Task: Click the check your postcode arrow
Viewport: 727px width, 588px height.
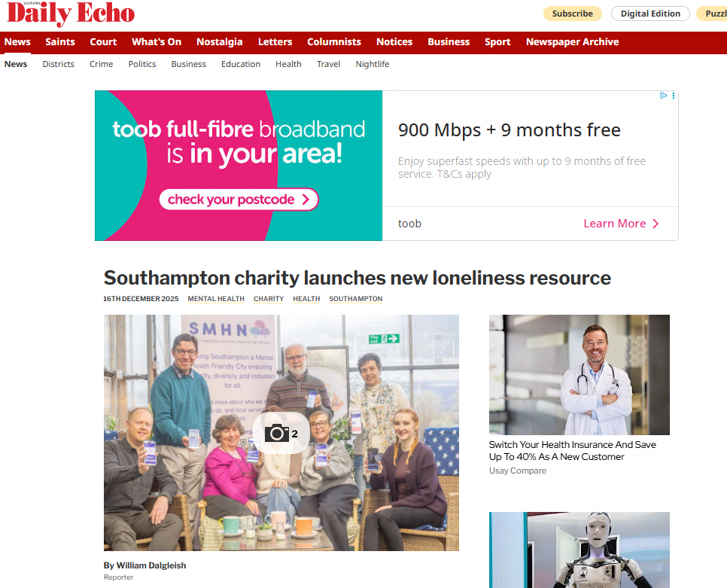Action: click(x=306, y=200)
